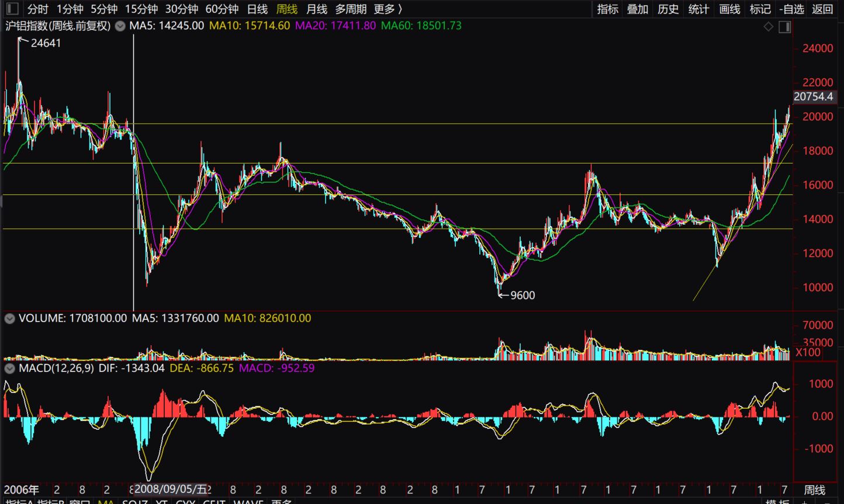Open the 画线 drawing tools

[729, 9]
